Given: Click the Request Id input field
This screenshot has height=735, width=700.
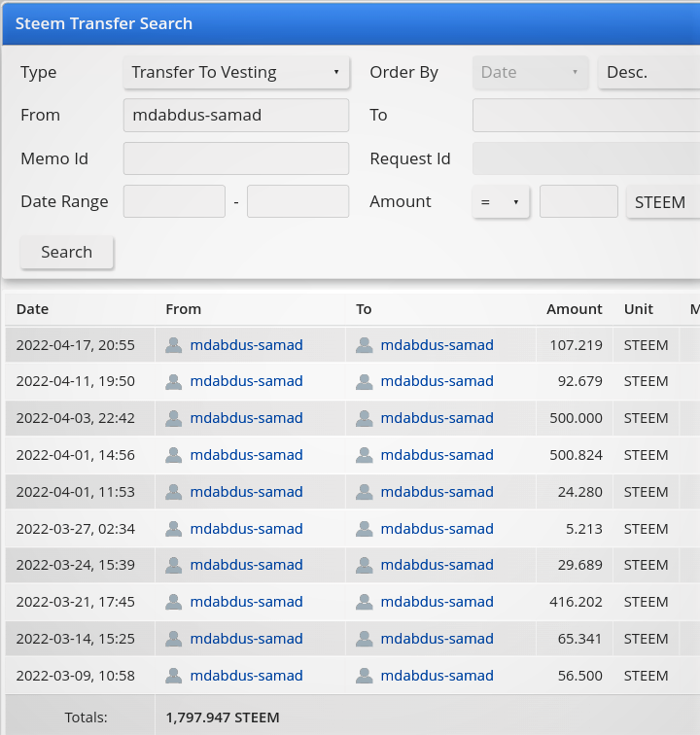Looking at the screenshot, I should coord(586,158).
